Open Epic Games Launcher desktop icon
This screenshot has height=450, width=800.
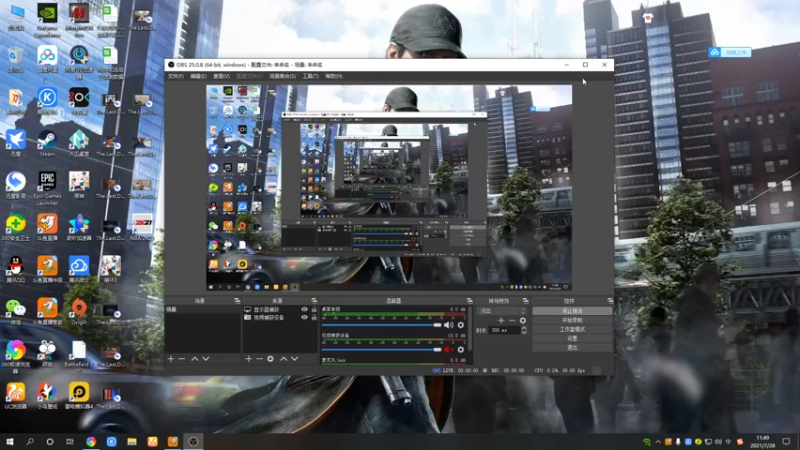47,188
